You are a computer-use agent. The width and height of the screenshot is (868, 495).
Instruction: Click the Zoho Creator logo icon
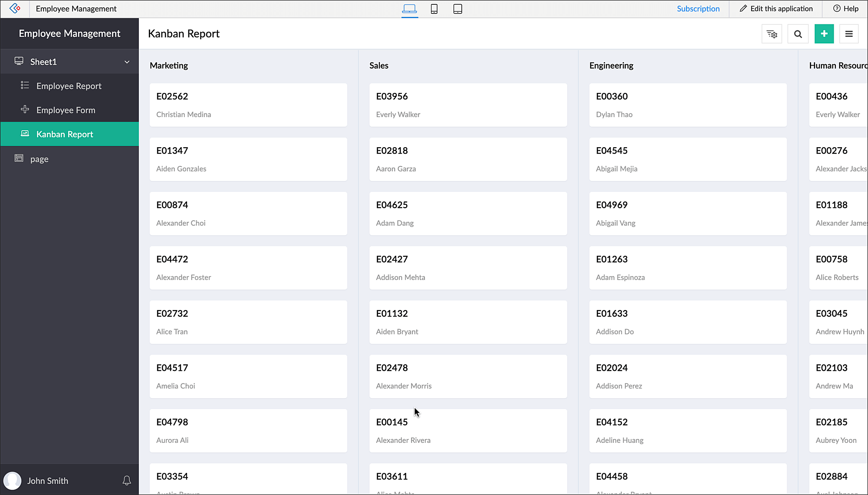[15, 8]
